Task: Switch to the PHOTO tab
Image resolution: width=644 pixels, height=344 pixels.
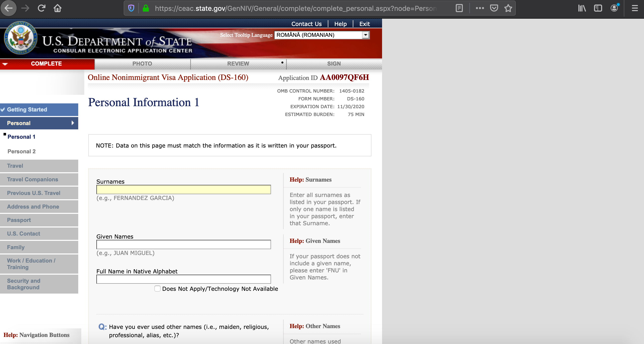Action: [x=142, y=64]
